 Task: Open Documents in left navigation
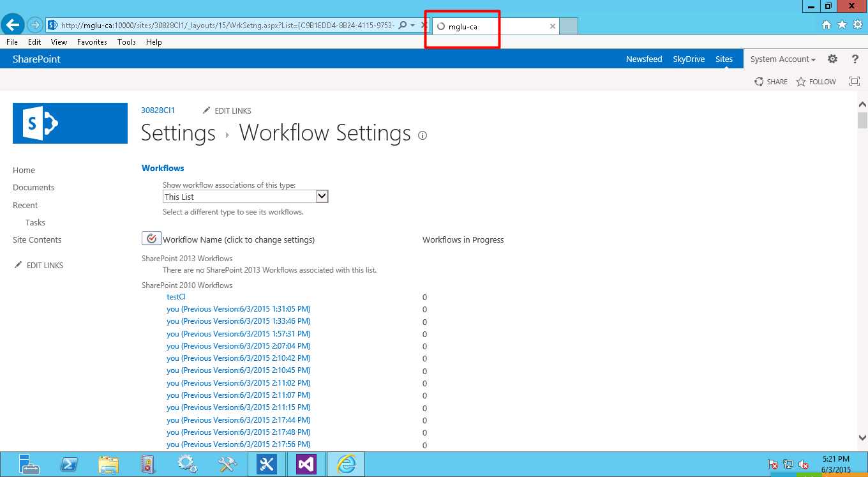(33, 187)
